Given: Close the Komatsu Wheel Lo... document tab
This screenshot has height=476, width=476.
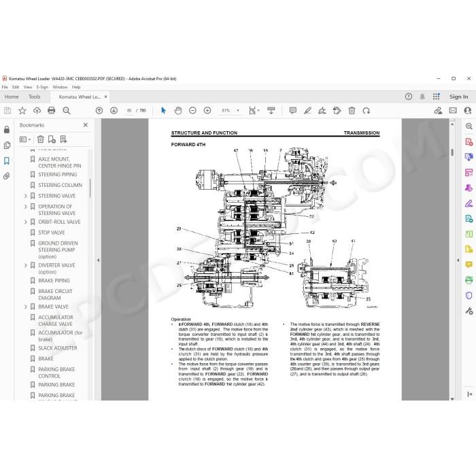Looking at the screenshot, I should pos(105,97).
